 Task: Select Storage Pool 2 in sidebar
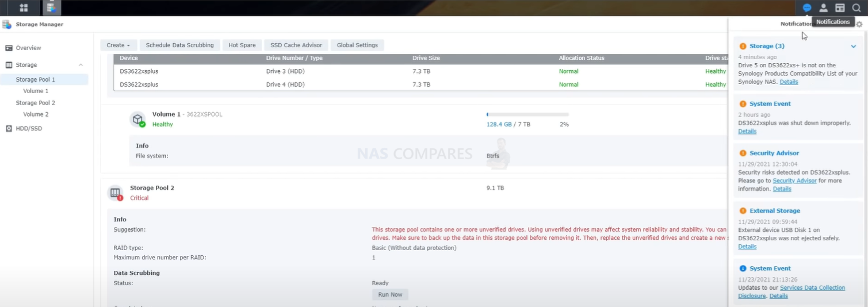coord(35,102)
